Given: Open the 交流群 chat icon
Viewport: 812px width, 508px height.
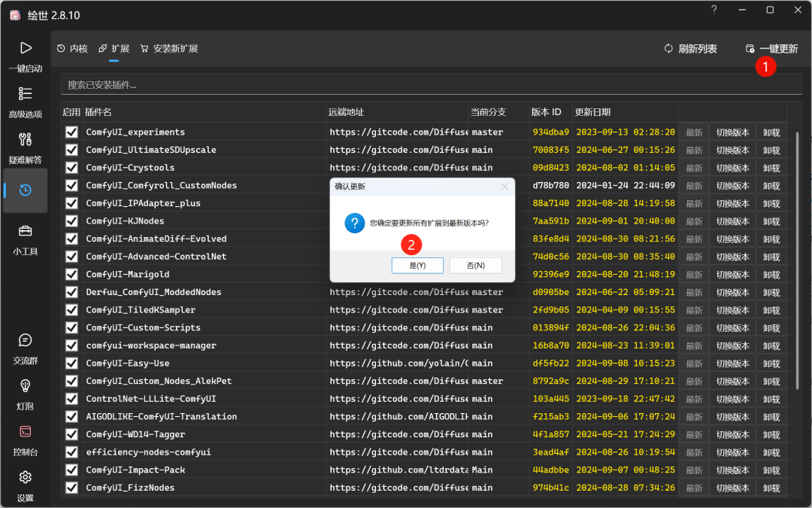Looking at the screenshot, I should [x=25, y=347].
